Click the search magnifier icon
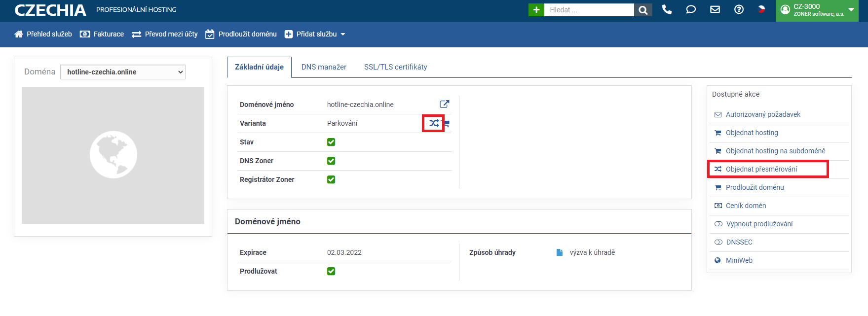Image resolution: width=868 pixels, height=316 pixels. tap(643, 10)
